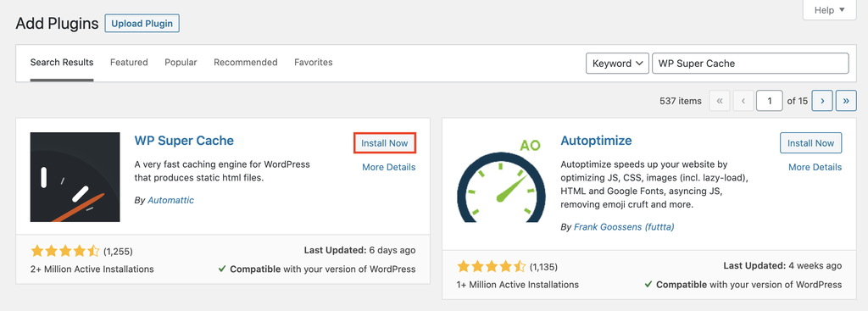This screenshot has height=311, width=868.
Task: Click "Last Updated: 4 weeks ago" text
Action: click(782, 265)
